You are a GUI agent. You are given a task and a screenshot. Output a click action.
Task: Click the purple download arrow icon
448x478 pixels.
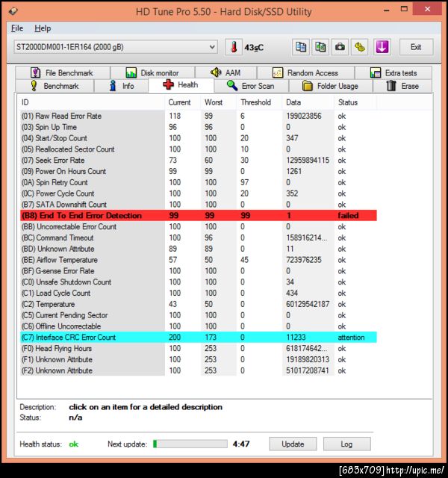click(382, 47)
